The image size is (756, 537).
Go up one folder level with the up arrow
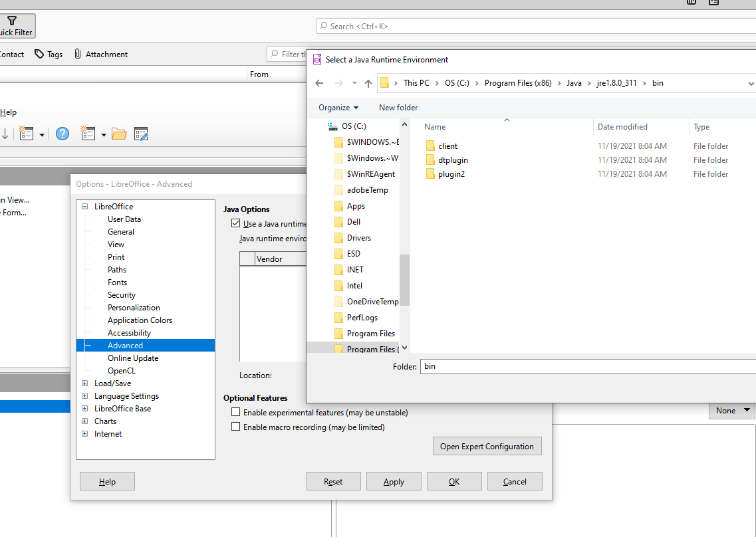(368, 82)
